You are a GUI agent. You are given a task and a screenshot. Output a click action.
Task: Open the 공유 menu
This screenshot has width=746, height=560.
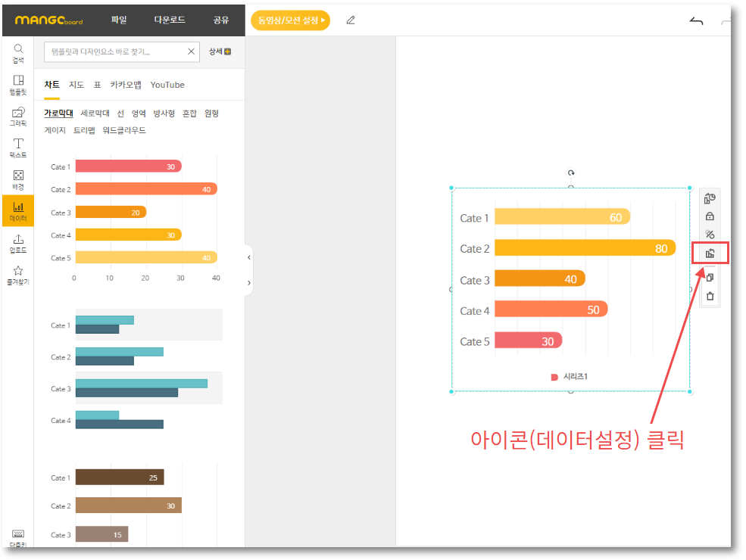pos(220,20)
